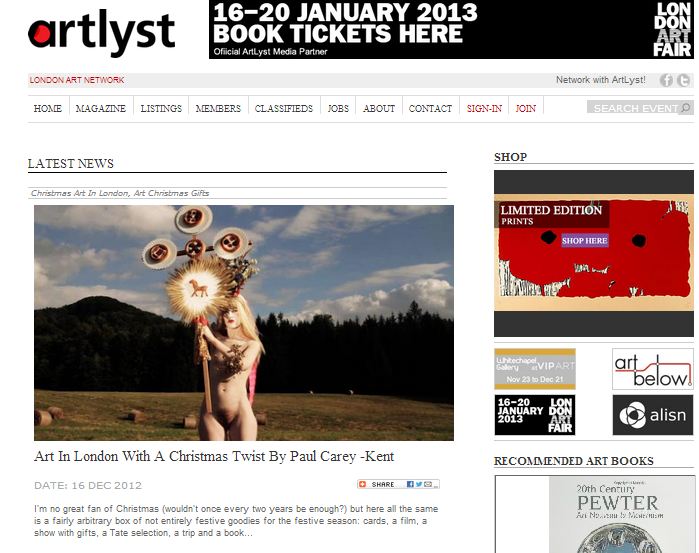Click the Shop Here button on prints banner
Viewport: 699px width, 553px height.
584,241
